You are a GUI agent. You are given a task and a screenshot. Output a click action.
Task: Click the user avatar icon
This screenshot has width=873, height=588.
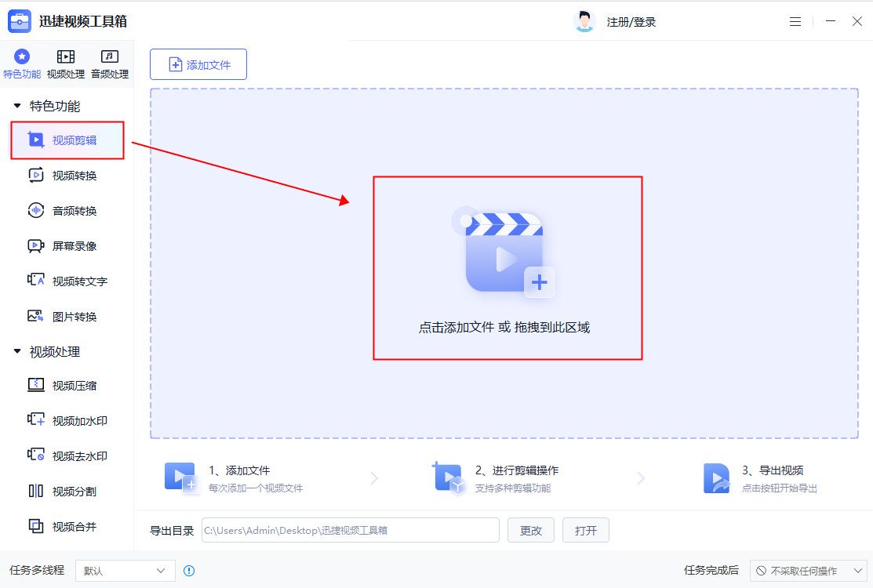tap(584, 21)
